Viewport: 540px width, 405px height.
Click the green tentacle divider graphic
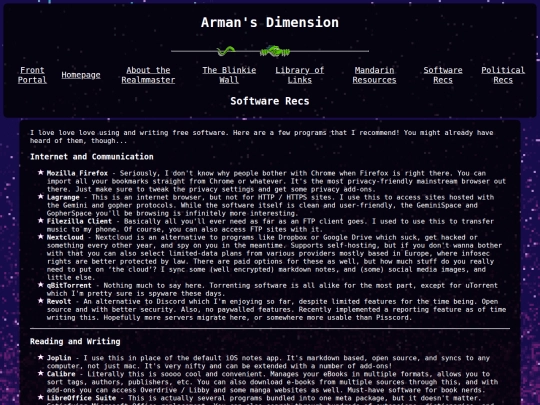[x=226, y=51]
